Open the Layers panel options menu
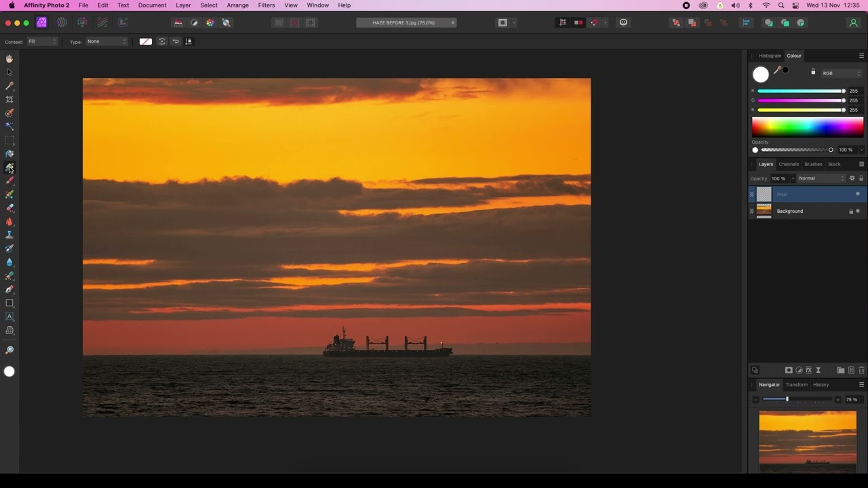Screen dimensions: 868x488 click(x=862, y=164)
